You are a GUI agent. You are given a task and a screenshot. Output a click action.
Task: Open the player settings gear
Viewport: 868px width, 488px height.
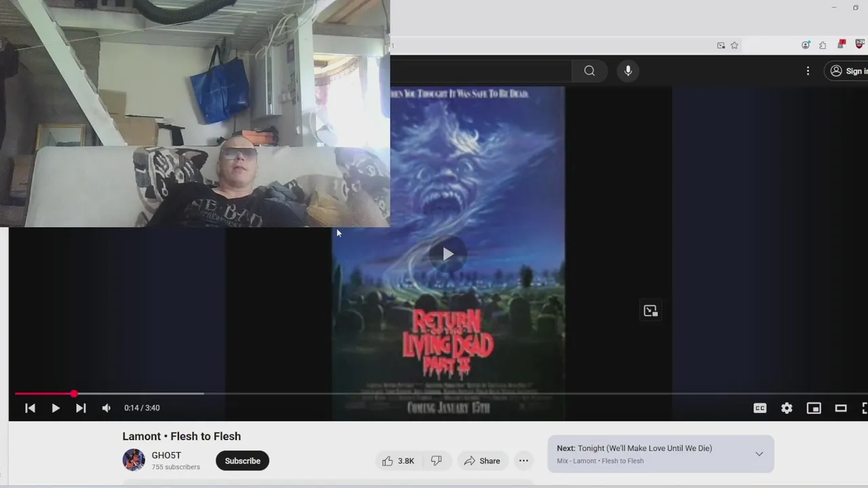(x=787, y=408)
